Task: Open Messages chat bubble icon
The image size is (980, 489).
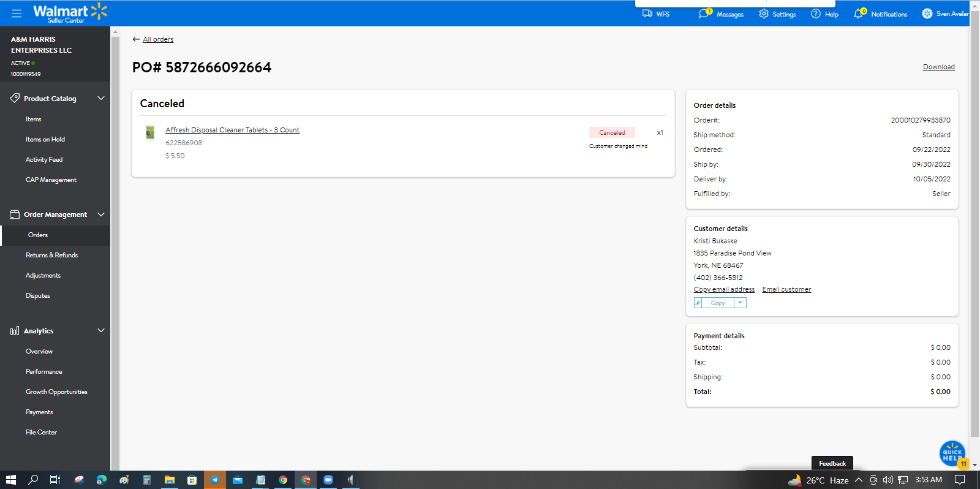Action: coord(705,13)
